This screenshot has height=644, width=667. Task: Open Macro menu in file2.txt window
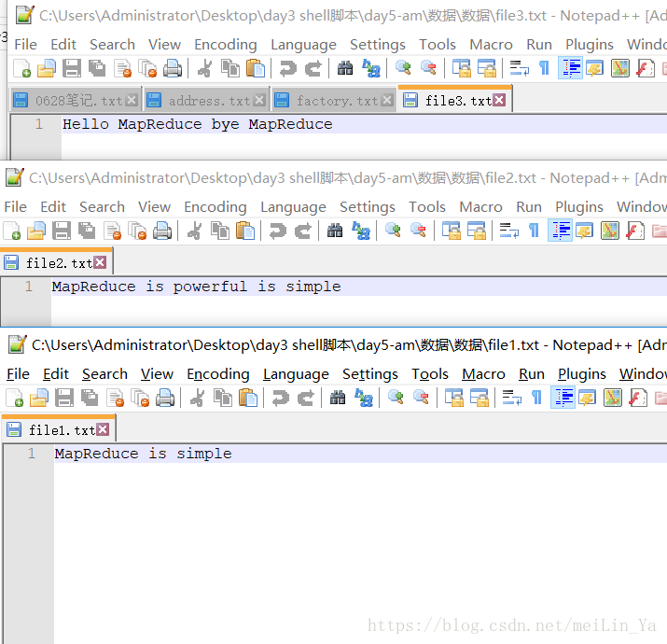[480, 207]
